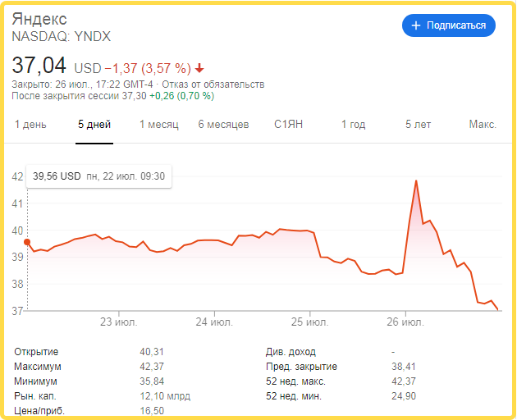Click the red down arrow price indicator

coord(199,69)
